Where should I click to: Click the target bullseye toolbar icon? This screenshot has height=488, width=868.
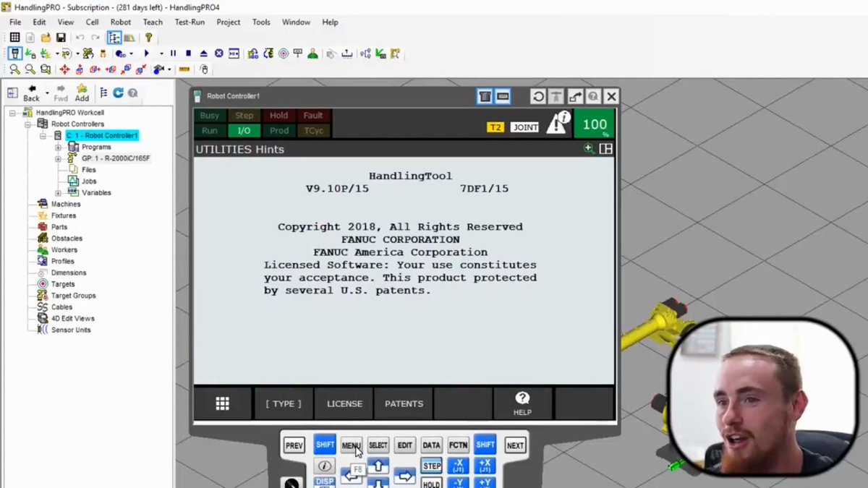pos(284,53)
